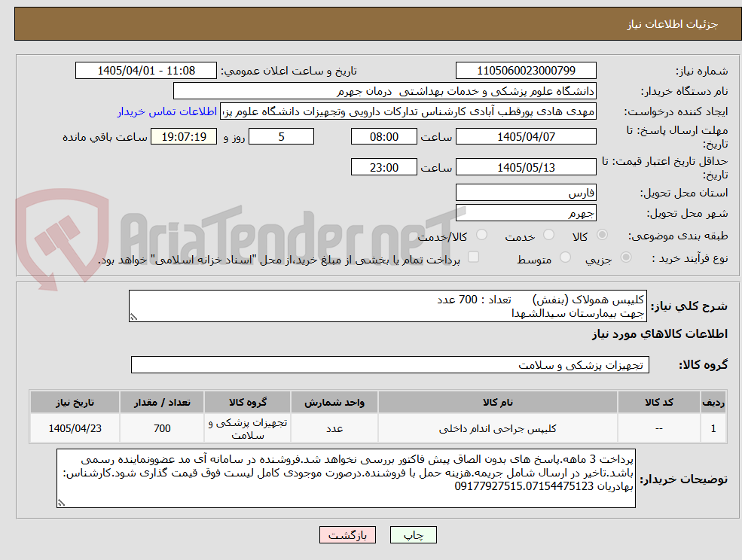Click the buyer organization name field
The image size is (742, 560).
click(x=384, y=91)
